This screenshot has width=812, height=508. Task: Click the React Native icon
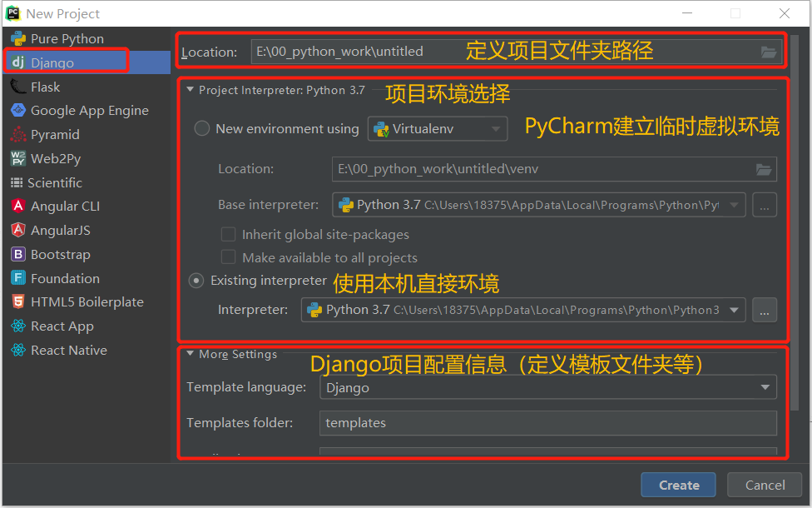pos(18,351)
